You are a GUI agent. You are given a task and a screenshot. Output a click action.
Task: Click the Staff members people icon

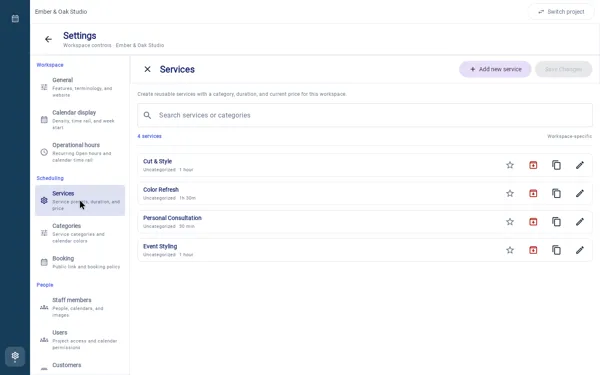coord(44,307)
